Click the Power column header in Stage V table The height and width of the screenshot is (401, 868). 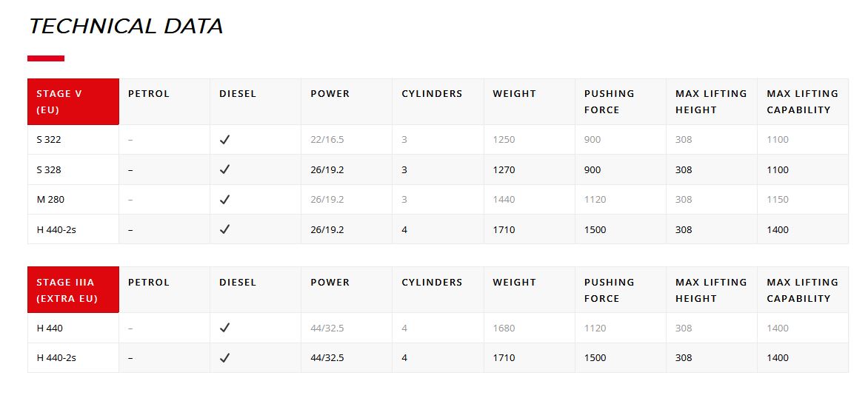pyautogui.click(x=330, y=94)
